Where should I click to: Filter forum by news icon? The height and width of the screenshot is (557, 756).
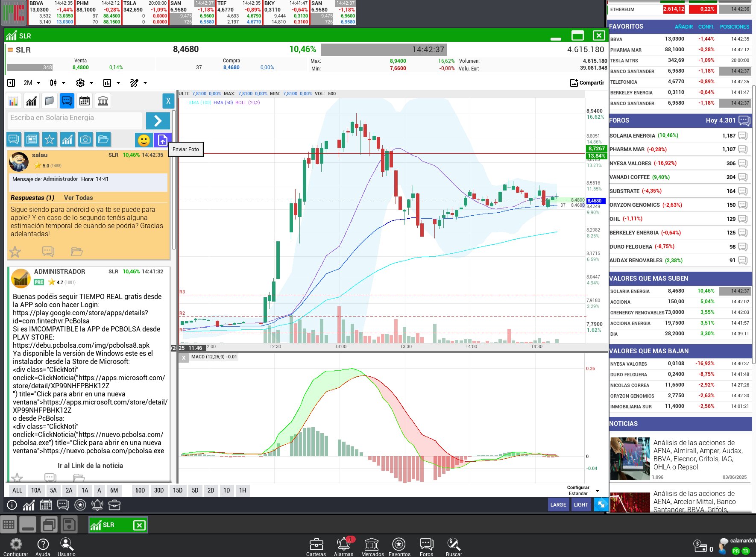[32, 139]
